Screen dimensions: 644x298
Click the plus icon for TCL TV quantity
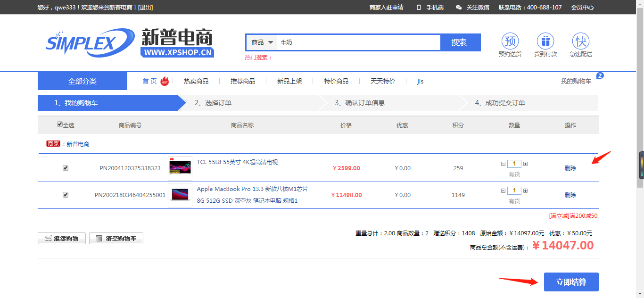pos(525,164)
